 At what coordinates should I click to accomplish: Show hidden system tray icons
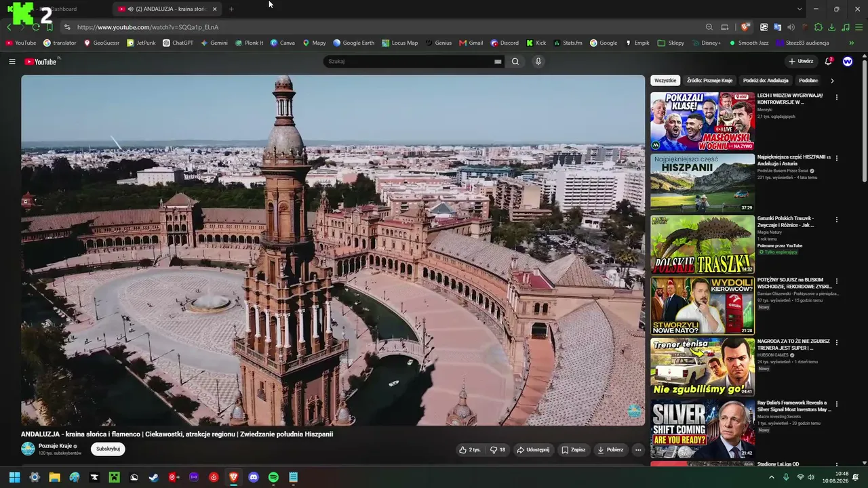[x=771, y=477]
